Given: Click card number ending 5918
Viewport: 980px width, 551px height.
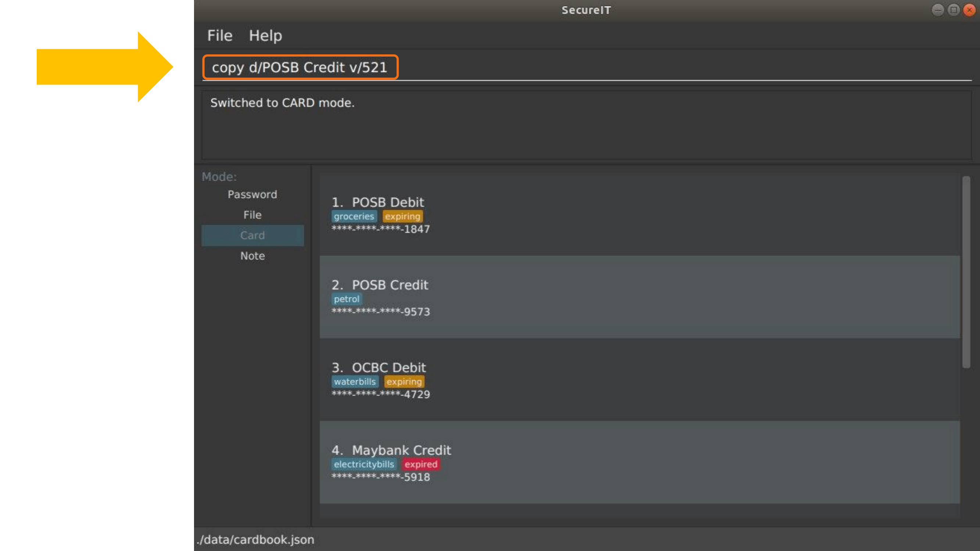Looking at the screenshot, I should 380,477.
